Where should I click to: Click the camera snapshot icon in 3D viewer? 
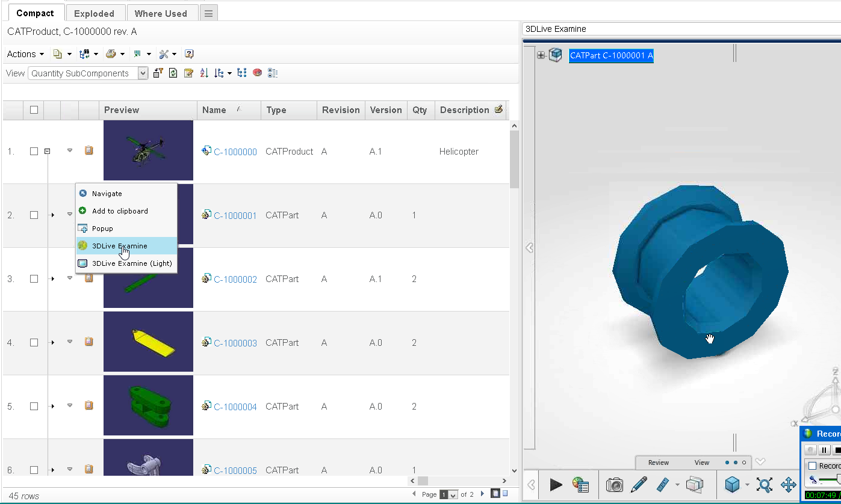click(614, 484)
